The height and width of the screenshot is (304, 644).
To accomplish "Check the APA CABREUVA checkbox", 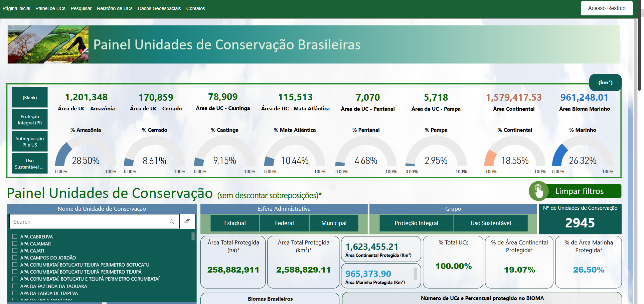I will coord(15,236).
